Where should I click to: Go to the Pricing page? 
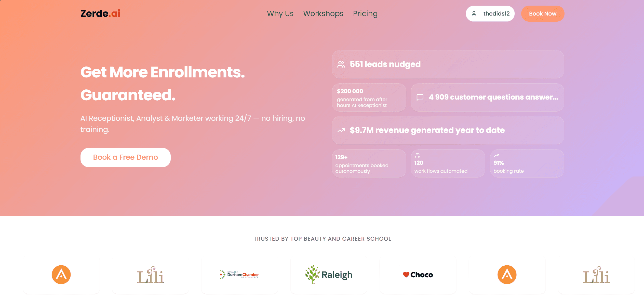(x=365, y=14)
